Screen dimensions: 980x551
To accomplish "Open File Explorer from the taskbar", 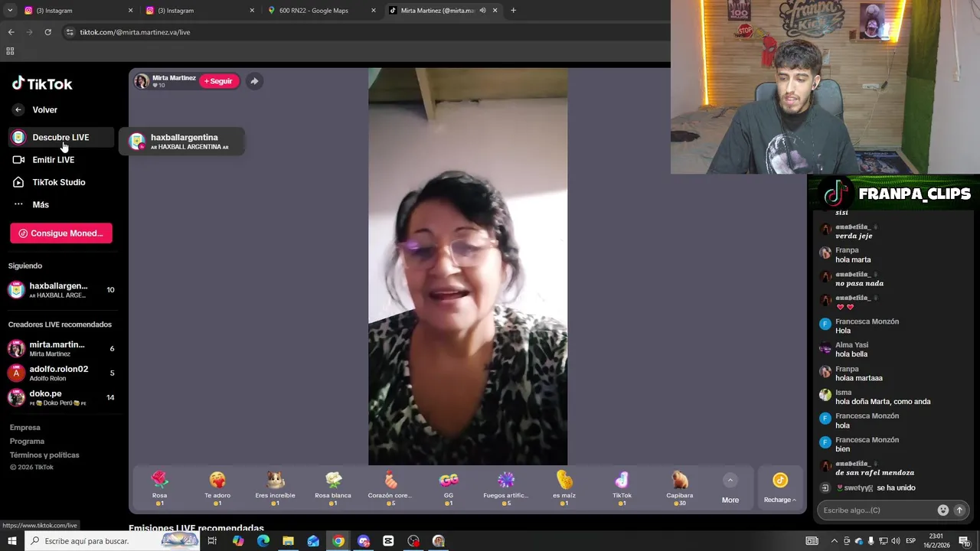I will (288, 541).
